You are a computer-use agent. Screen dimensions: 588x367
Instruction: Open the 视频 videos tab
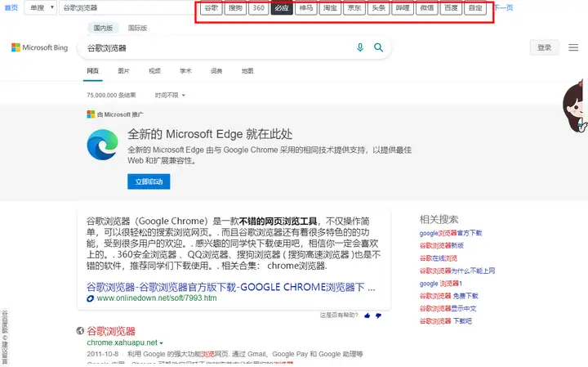[154, 71]
